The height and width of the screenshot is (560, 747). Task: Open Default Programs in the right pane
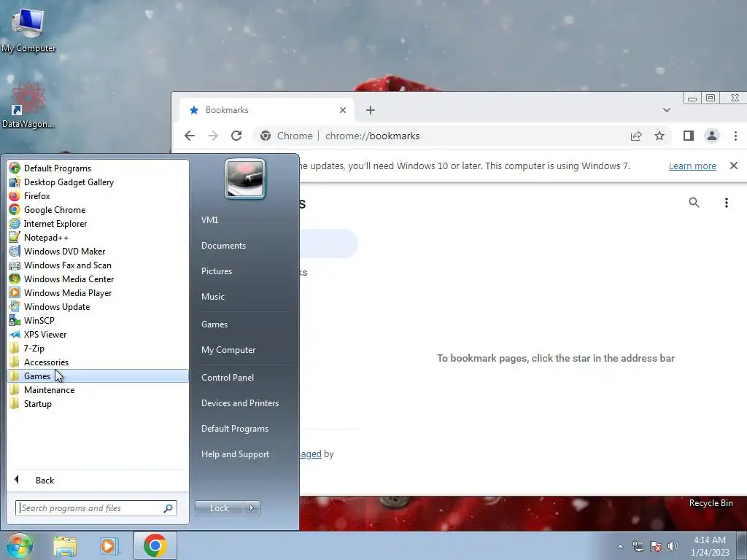point(235,429)
